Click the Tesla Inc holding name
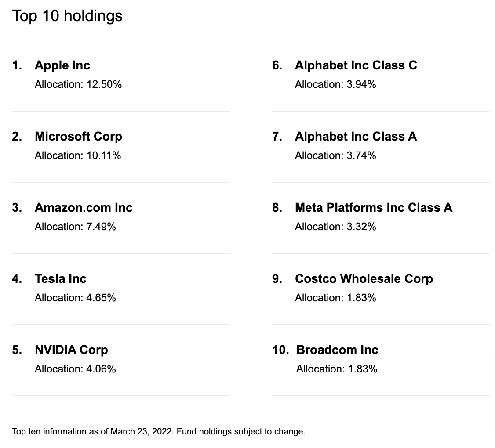495x448 pixels. tap(61, 279)
